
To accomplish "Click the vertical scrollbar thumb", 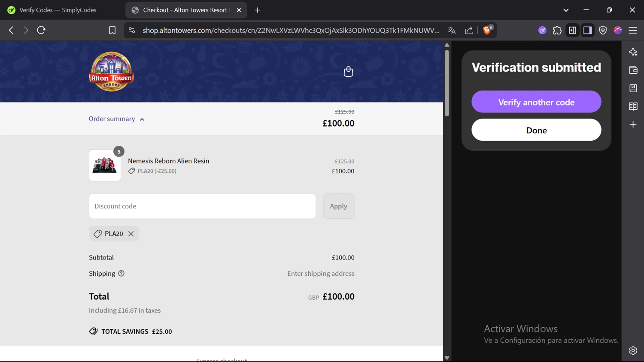I will click(x=447, y=83).
